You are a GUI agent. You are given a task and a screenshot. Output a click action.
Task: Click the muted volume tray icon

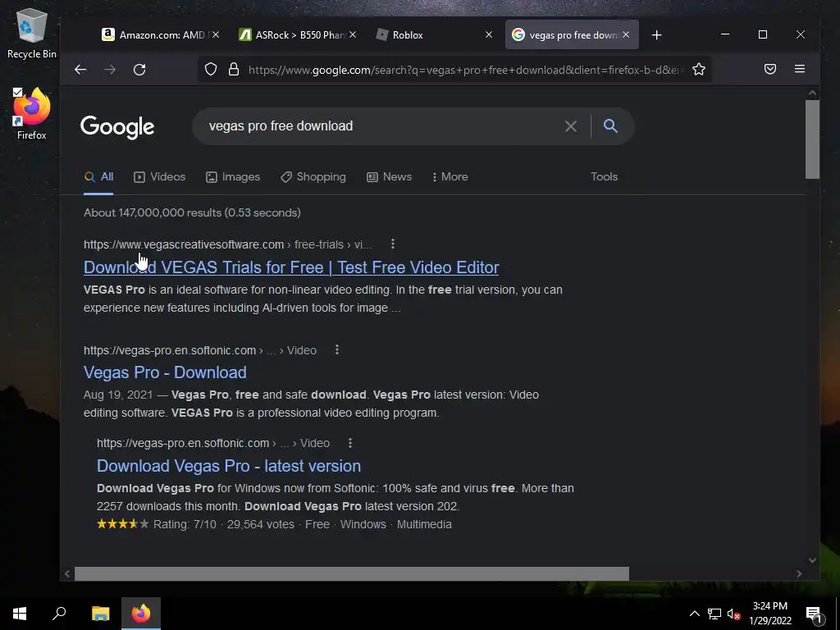point(733,614)
